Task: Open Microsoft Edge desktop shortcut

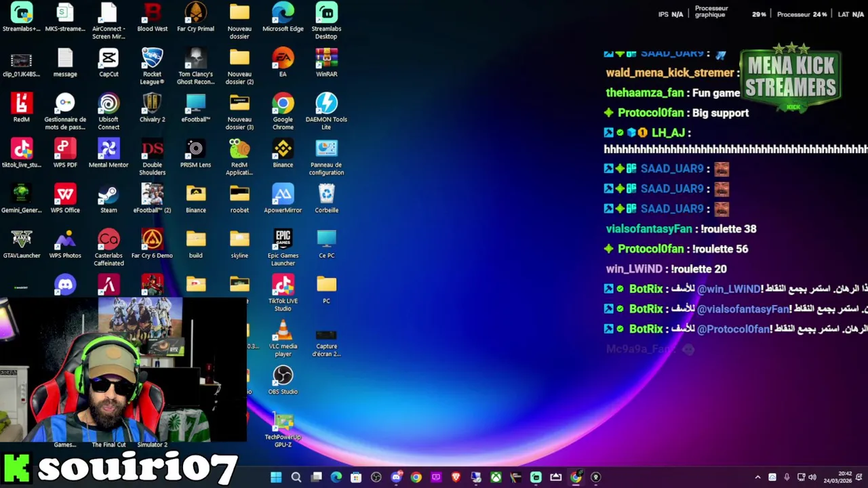Action: (283, 18)
